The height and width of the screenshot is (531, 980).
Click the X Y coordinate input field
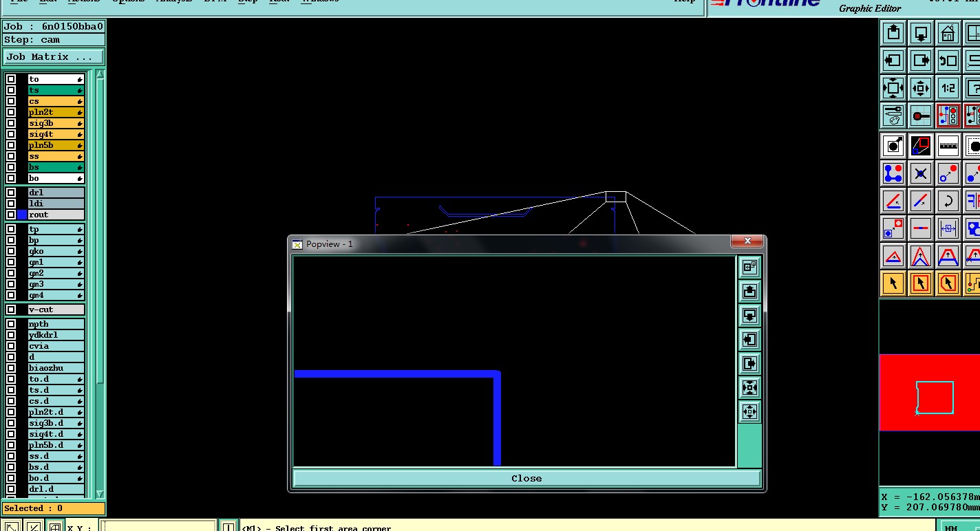click(158, 527)
